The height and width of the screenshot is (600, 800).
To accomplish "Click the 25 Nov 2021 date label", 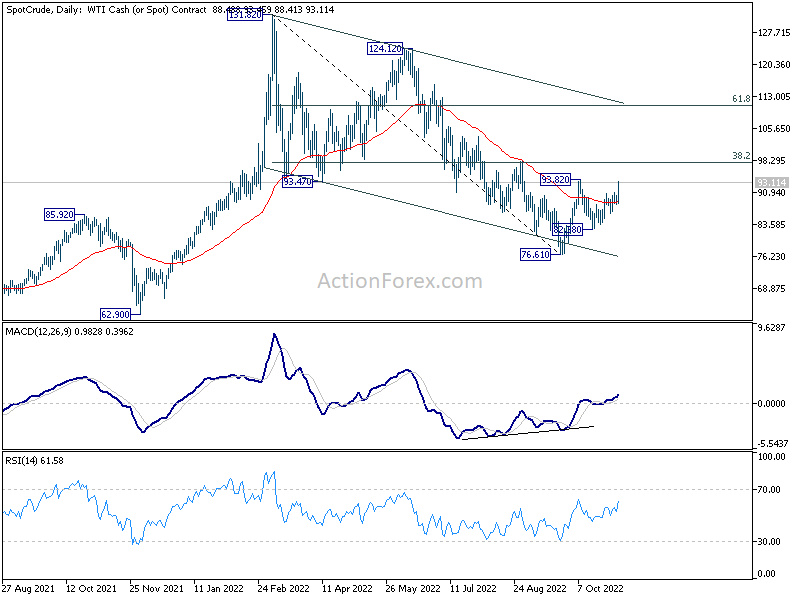I will pyautogui.click(x=157, y=589).
